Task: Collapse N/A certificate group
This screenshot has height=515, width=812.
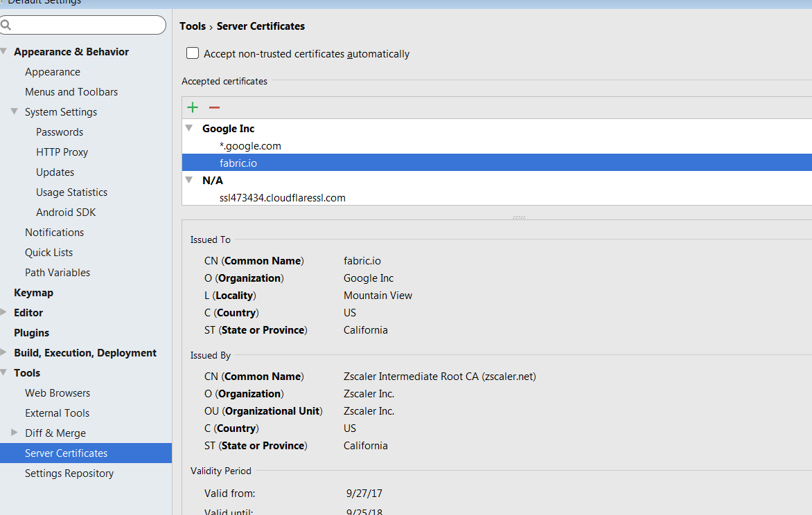Action: pyautogui.click(x=189, y=179)
